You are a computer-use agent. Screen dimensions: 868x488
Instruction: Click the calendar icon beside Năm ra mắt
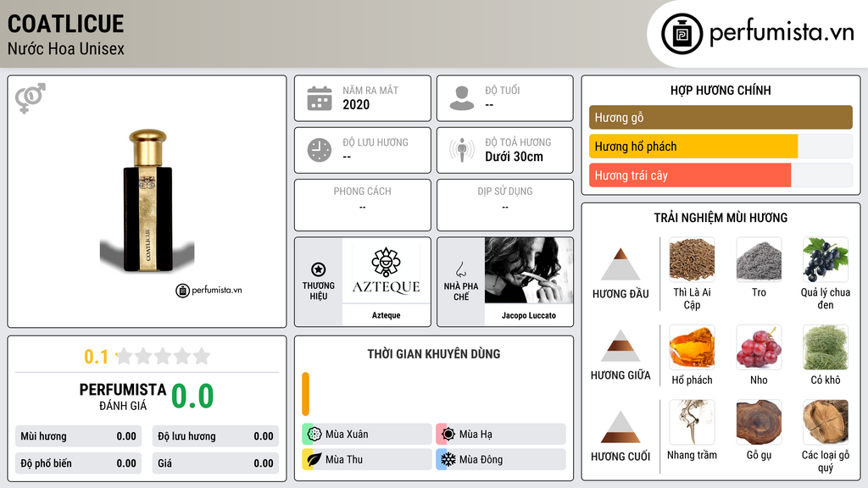320,98
